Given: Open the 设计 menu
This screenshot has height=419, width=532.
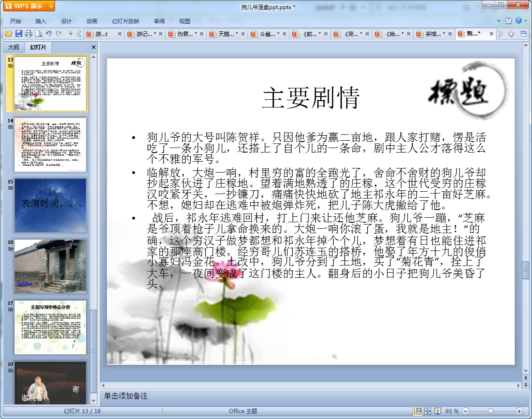Looking at the screenshot, I should [x=66, y=21].
